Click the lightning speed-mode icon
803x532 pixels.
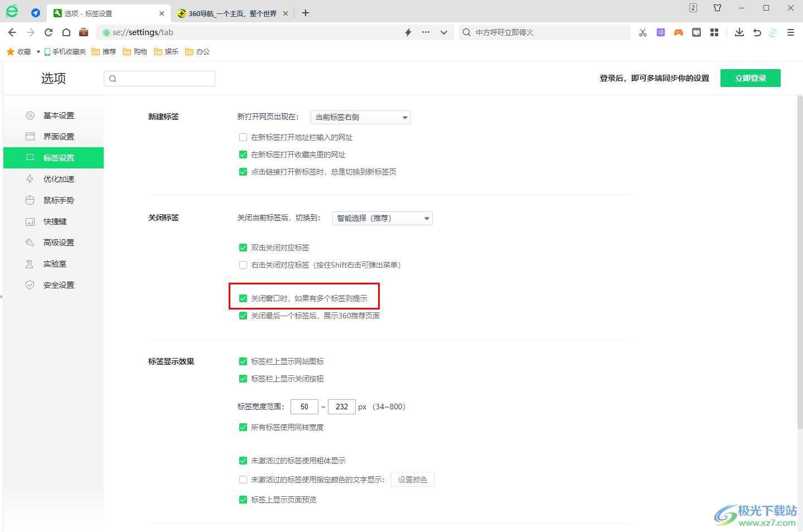coord(408,32)
